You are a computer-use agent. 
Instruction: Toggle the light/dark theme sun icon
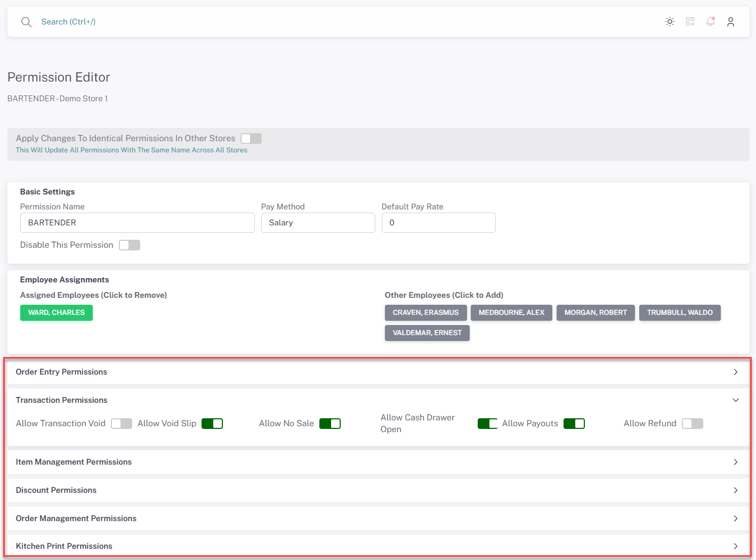pos(670,22)
